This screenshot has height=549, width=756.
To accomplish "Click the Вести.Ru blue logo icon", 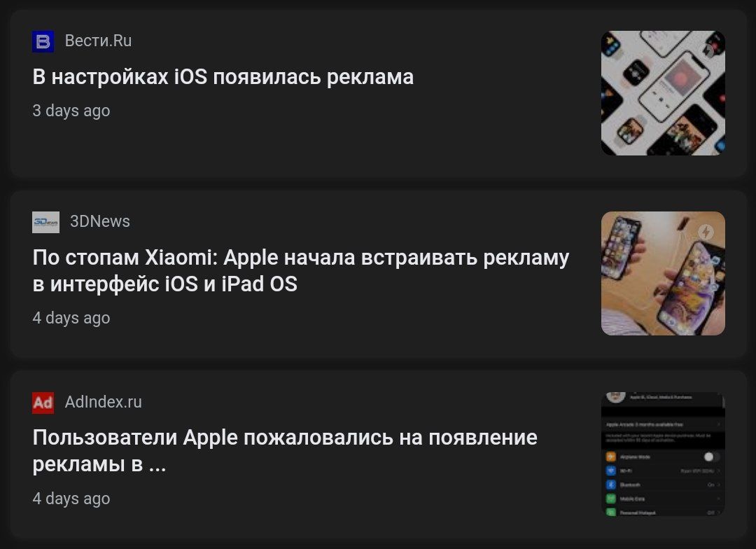I will pyautogui.click(x=43, y=41).
